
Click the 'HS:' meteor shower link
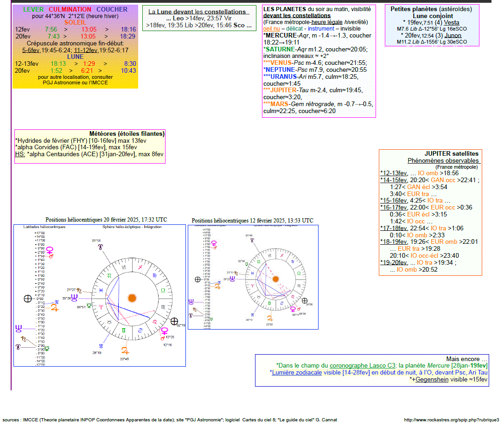click(20, 154)
